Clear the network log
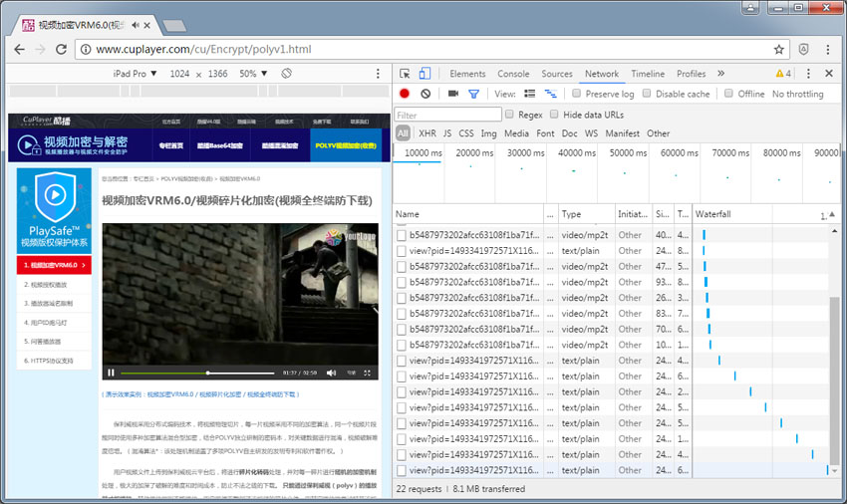 [x=425, y=94]
